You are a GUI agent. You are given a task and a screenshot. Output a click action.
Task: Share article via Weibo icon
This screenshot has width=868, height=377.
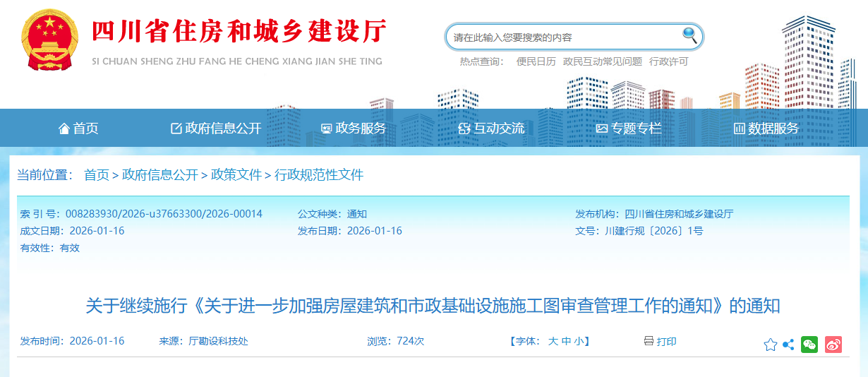833,345
